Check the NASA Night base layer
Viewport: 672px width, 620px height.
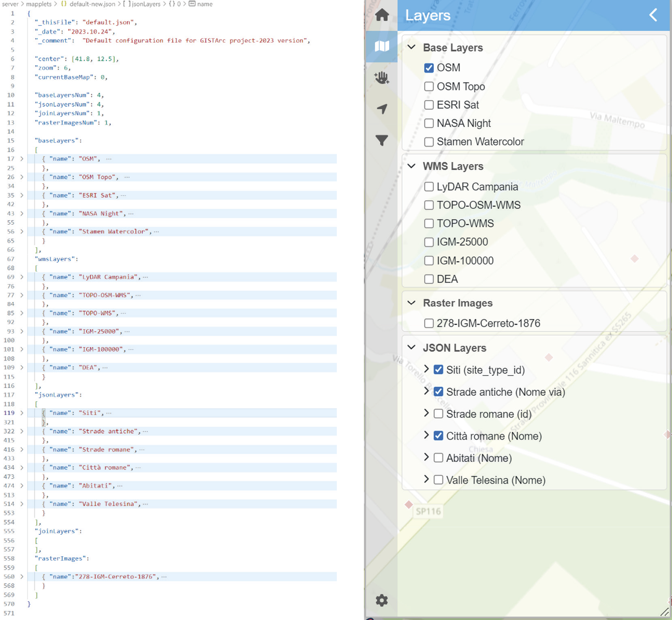pyautogui.click(x=429, y=123)
